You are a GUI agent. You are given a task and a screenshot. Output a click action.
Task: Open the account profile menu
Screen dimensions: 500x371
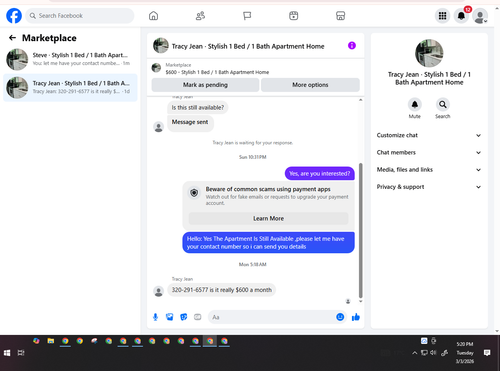[x=480, y=16]
